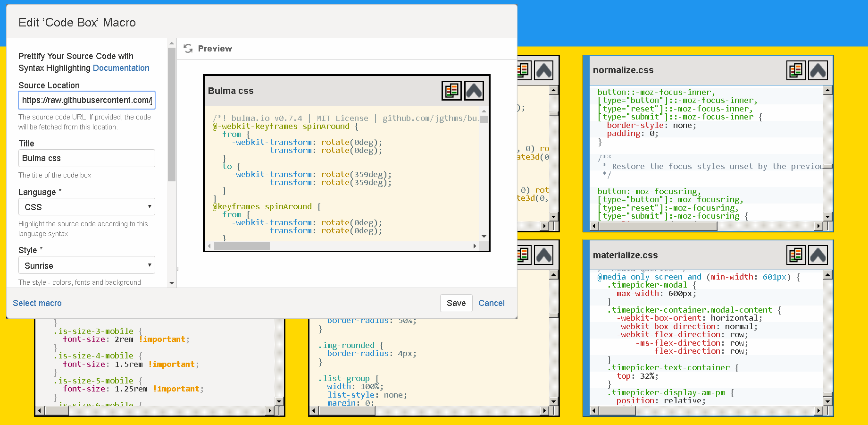
Task: Collapse the code box left of normalize.css
Action: [x=544, y=71]
